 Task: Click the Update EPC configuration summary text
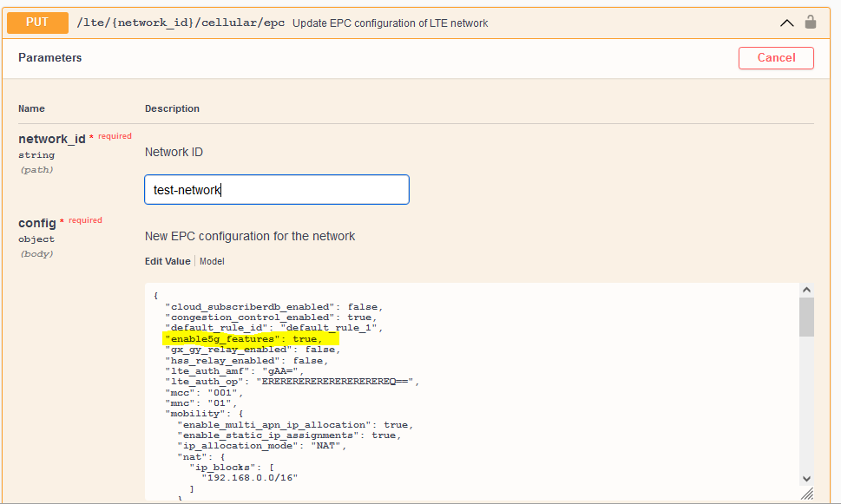[x=390, y=23]
